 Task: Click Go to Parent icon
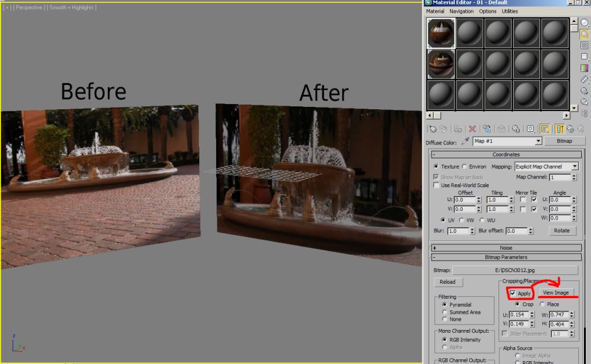(x=570, y=129)
